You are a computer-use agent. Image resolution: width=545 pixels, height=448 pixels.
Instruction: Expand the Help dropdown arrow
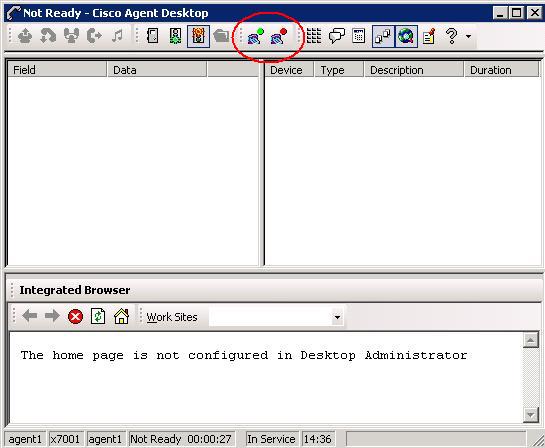pos(469,36)
